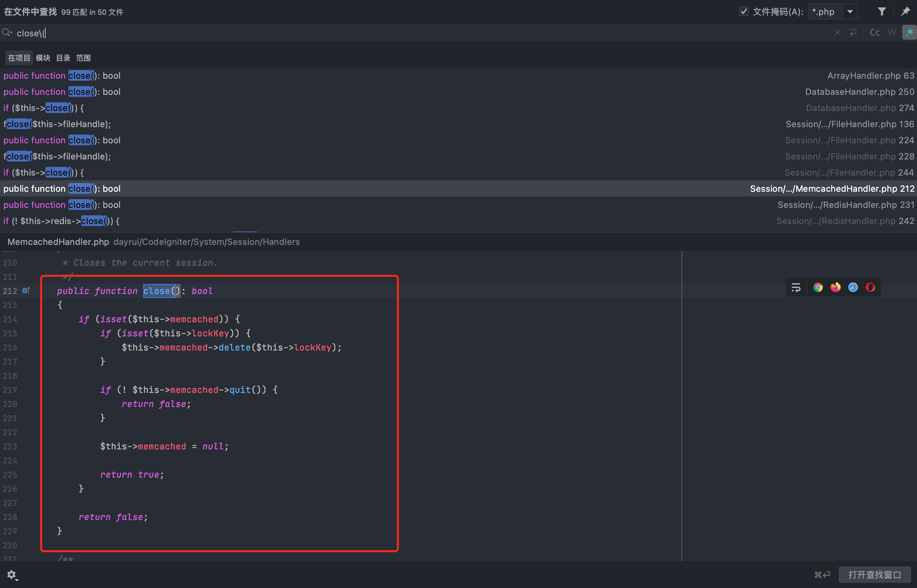Expand the *.php file mask dropdown
The height and width of the screenshot is (588, 917).
tap(850, 11)
